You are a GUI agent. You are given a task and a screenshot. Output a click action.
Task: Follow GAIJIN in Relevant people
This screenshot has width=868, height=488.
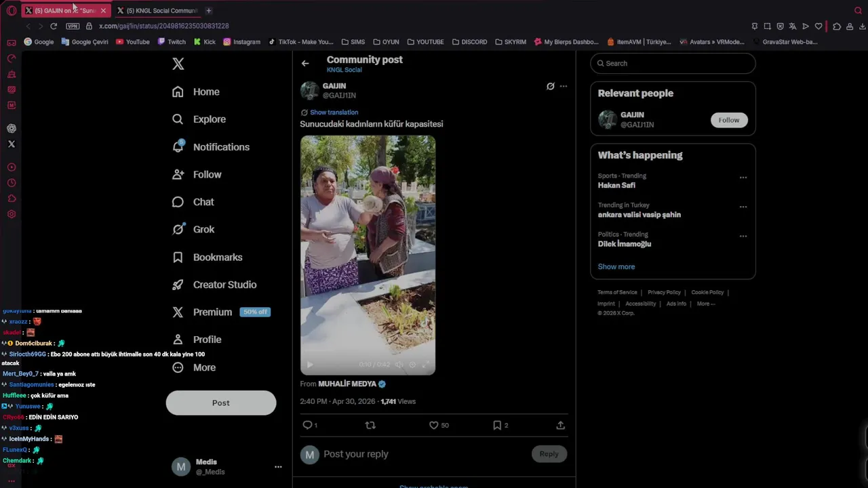click(729, 120)
